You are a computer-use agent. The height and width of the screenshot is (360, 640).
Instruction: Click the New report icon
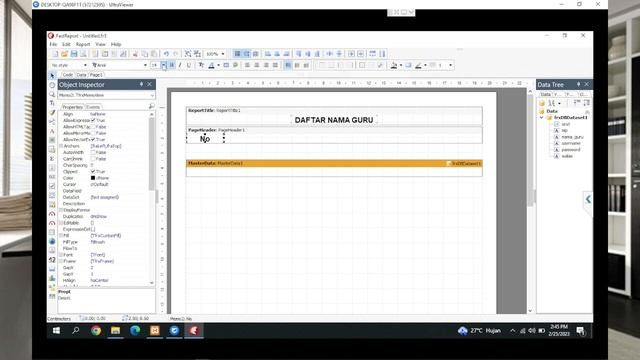pos(56,54)
